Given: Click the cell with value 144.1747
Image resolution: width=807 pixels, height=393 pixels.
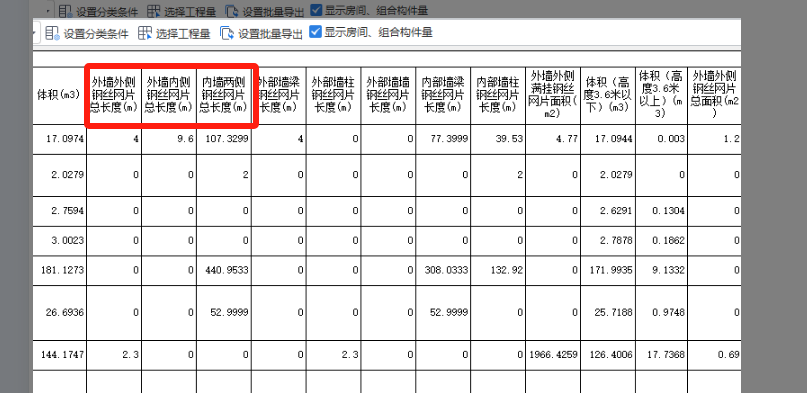Looking at the screenshot, I should pos(59,354).
